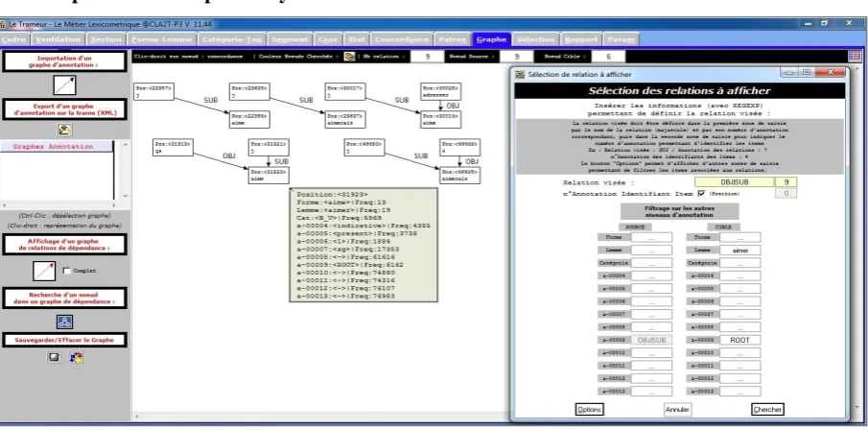This screenshot has height=430, width=868.
Task: Open the Rapport tab
Action: pos(580,39)
